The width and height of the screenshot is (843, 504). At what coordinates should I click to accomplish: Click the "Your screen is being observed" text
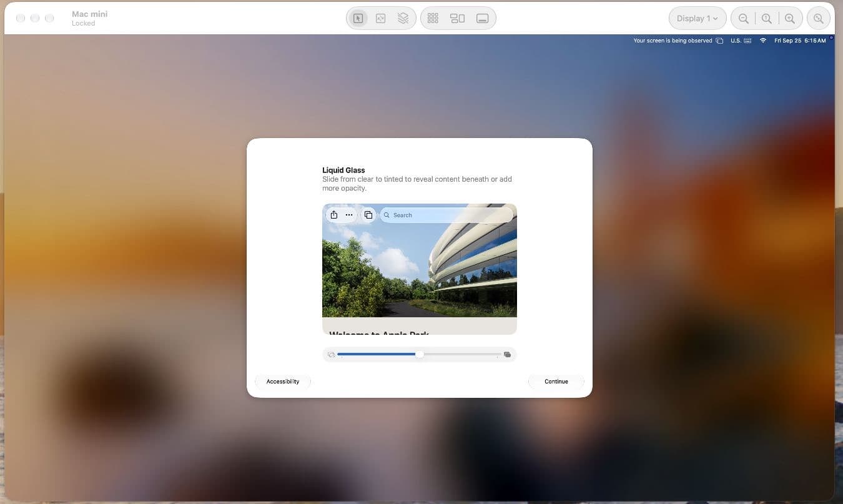(673, 41)
